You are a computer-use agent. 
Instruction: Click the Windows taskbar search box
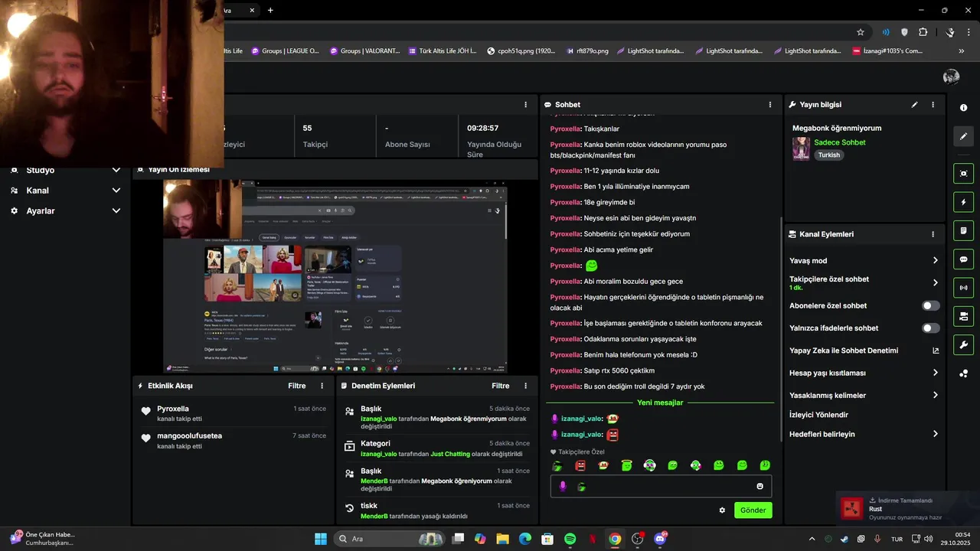pos(390,539)
